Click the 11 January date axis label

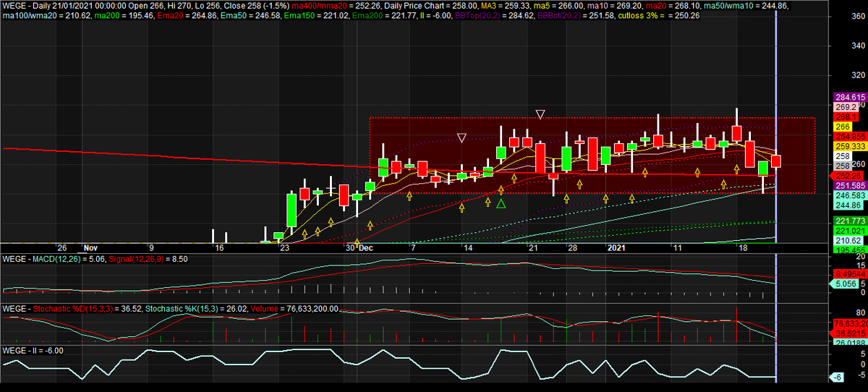click(x=677, y=247)
